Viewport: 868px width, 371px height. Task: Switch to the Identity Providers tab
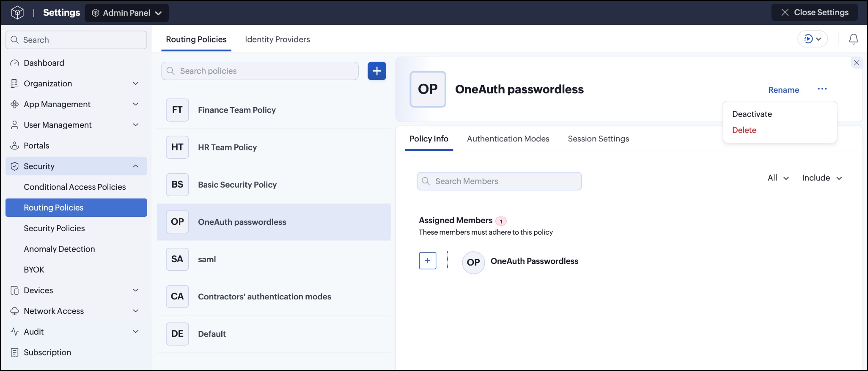point(277,39)
